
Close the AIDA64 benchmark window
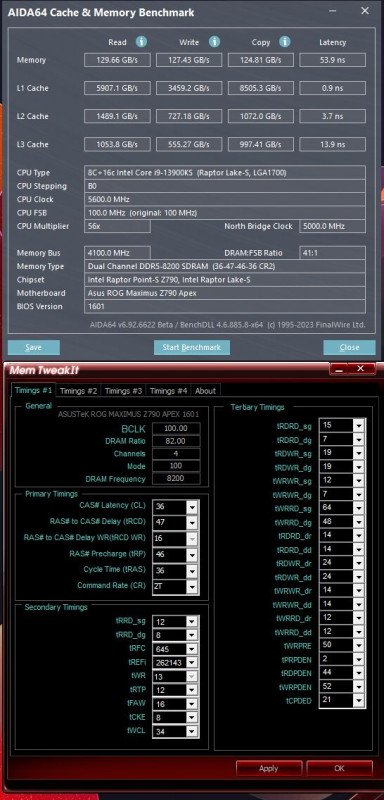365,11
